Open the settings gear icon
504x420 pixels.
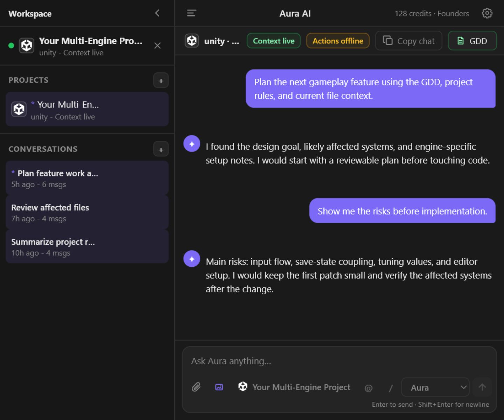487,13
